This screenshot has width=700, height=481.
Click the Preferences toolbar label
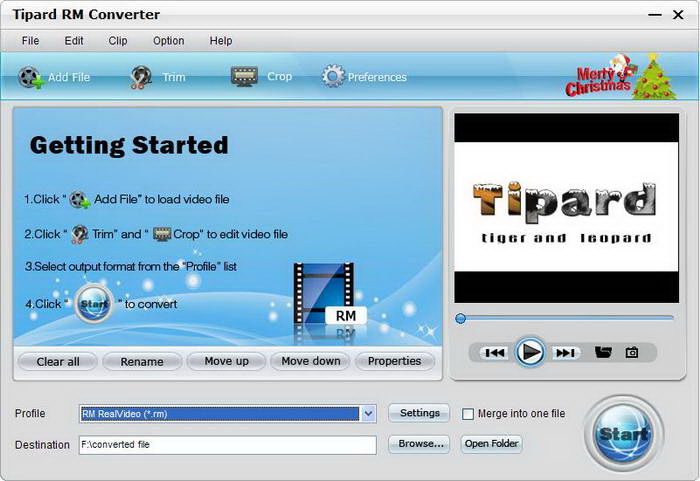pos(377,77)
